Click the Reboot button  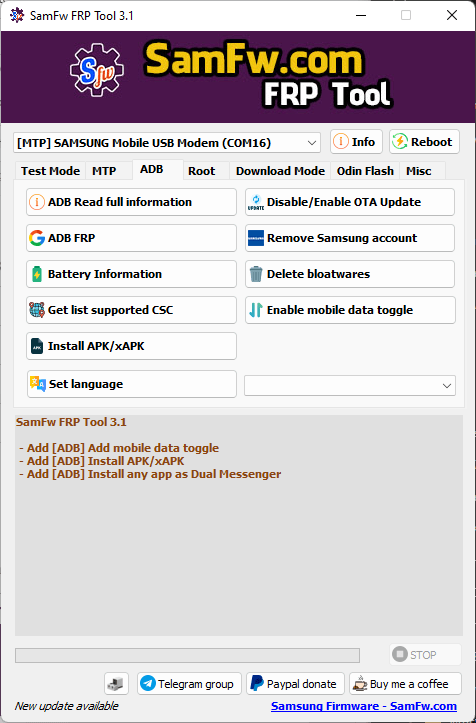click(x=424, y=142)
